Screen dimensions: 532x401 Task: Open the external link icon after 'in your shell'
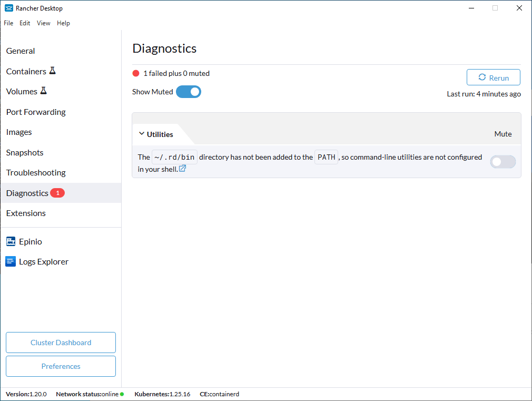coord(182,169)
